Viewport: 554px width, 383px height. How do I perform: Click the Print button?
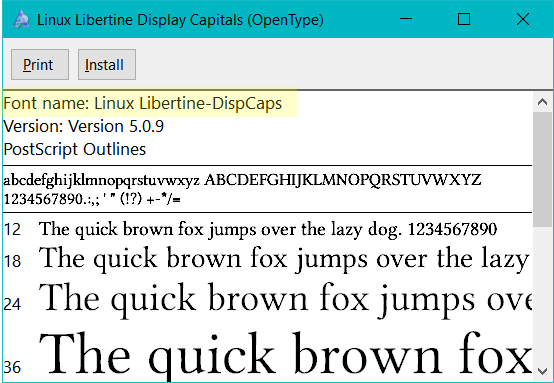(x=40, y=64)
